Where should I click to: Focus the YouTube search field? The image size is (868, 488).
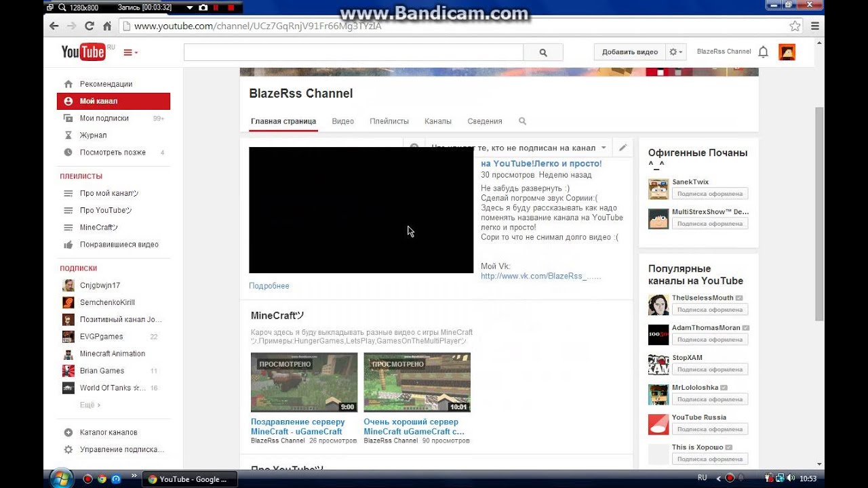click(353, 52)
